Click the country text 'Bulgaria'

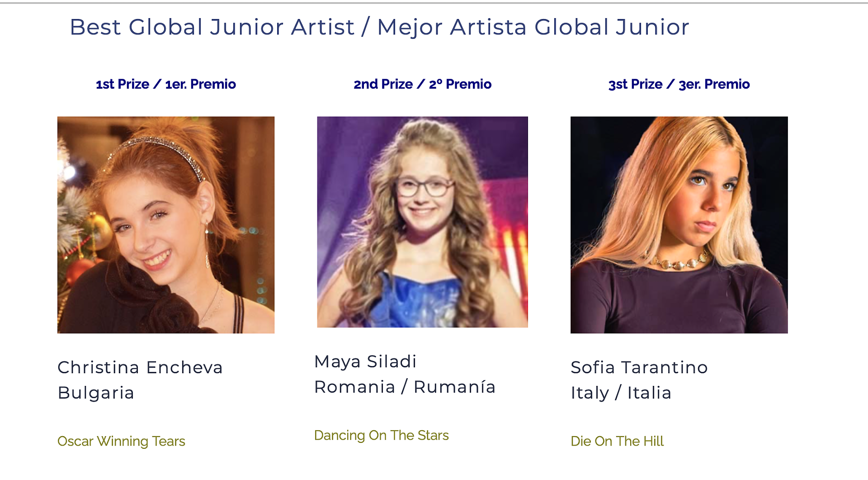[x=96, y=393]
